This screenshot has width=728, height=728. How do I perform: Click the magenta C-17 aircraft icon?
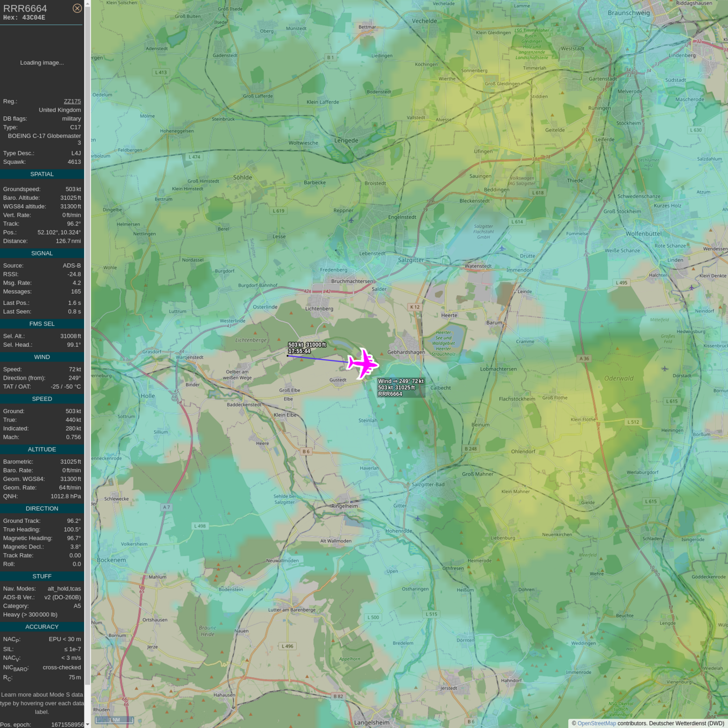tap(362, 363)
